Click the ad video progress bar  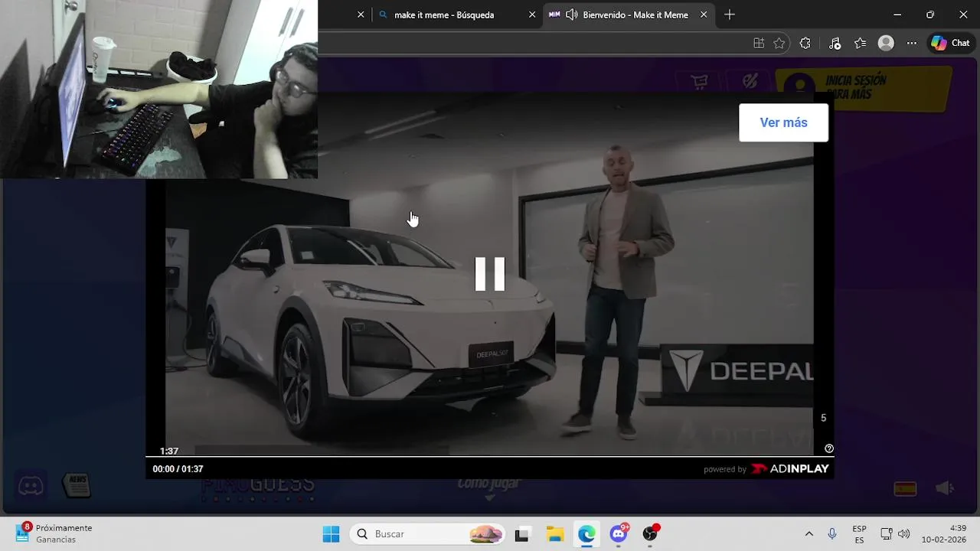click(x=490, y=457)
